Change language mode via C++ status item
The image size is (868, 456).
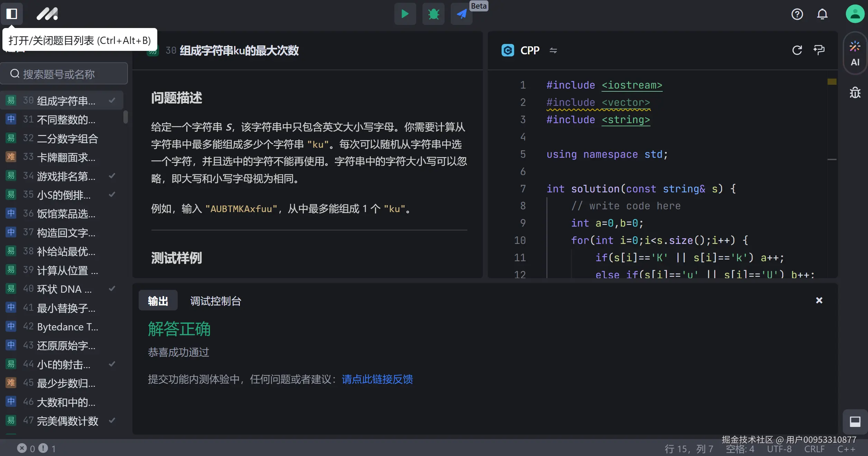click(846, 449)
